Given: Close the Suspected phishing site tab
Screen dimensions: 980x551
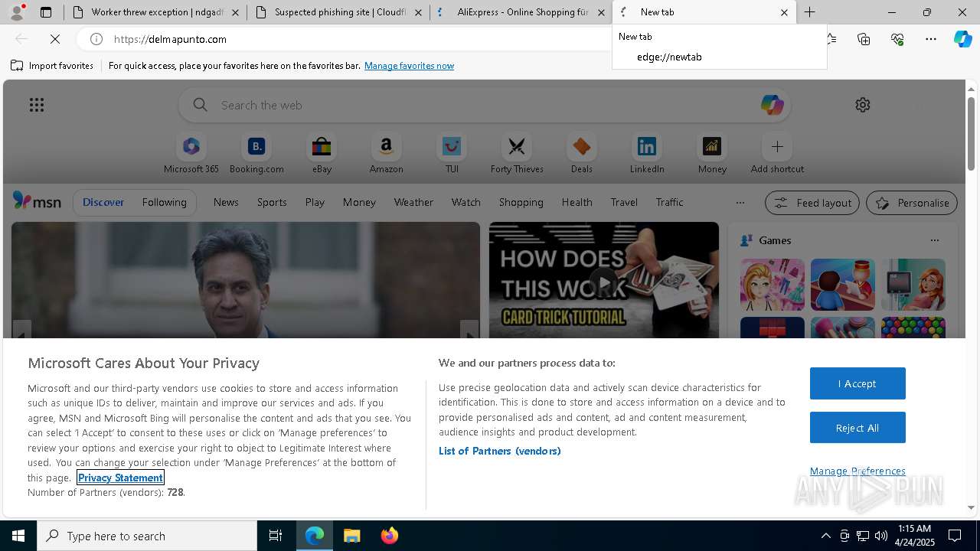Looking at the screenshot, I should [418, 12].
